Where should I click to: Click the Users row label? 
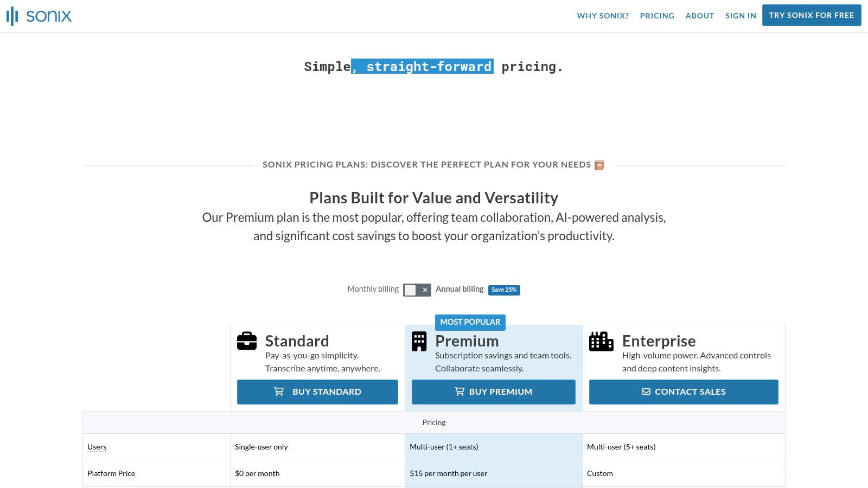coord(97,447)
